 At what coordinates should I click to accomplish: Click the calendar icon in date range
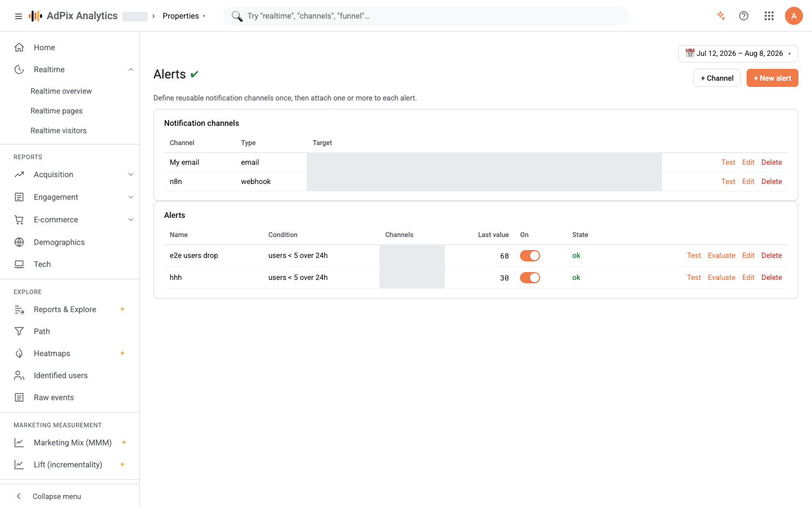[x=690, y=54]
